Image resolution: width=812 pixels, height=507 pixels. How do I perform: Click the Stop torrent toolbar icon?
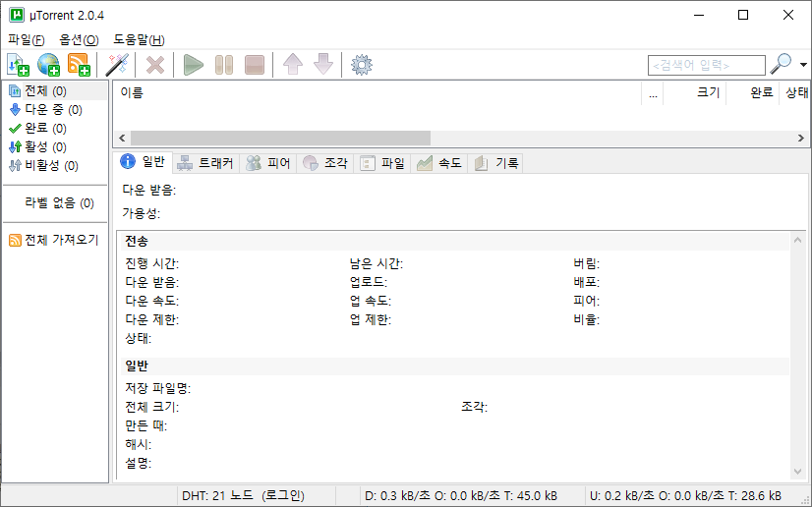255,65
